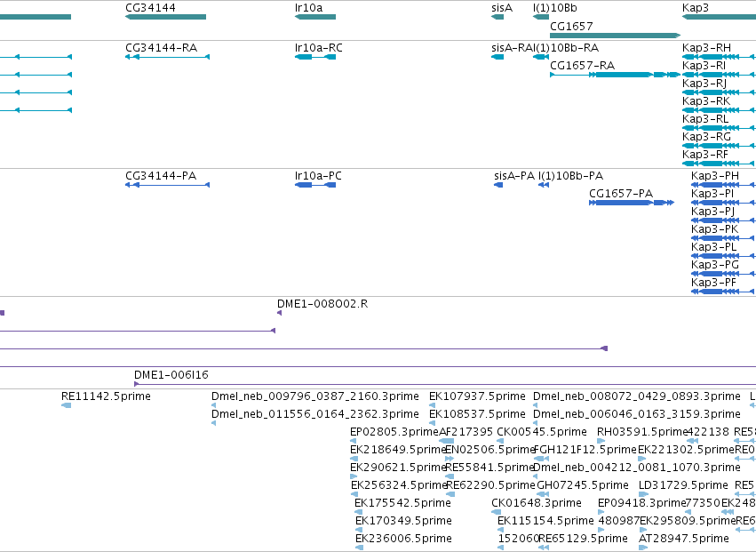Click the Ir10a gene glyph

pos(314,17)
